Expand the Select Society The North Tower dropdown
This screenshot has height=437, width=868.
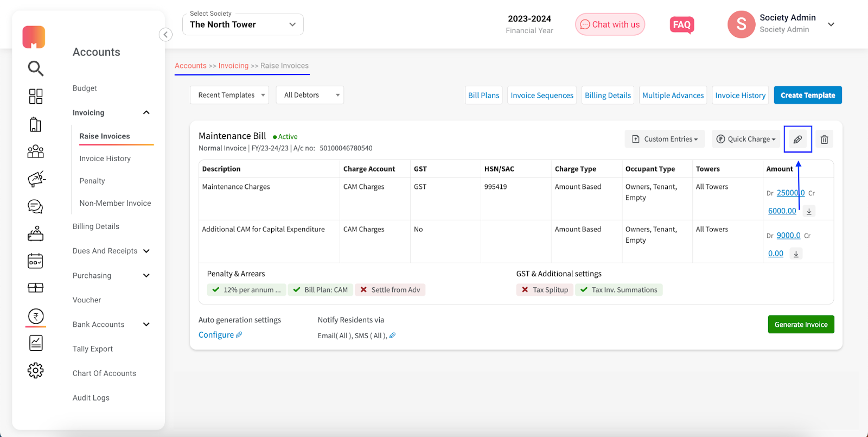(243, 24)
